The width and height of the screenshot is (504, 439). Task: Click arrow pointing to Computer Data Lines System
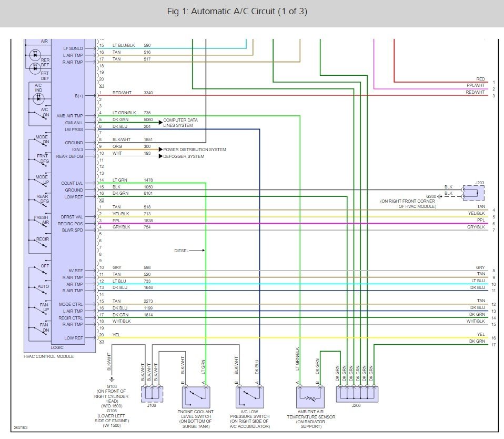[160, 123]
